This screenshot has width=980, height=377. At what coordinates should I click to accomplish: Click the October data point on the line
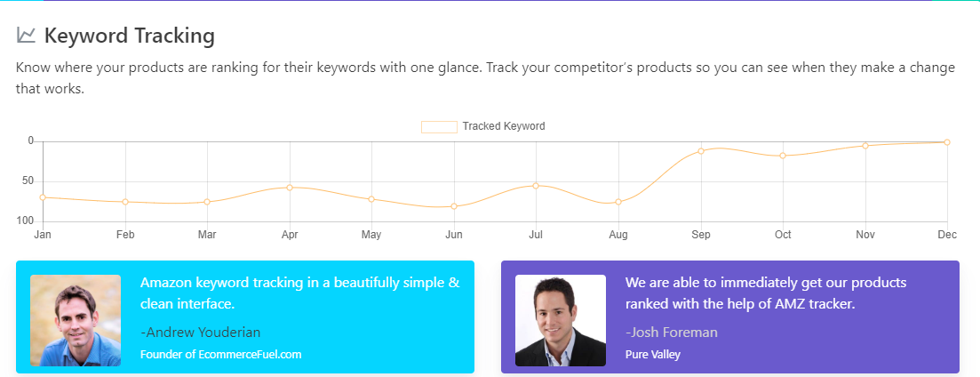pos(783,156)
